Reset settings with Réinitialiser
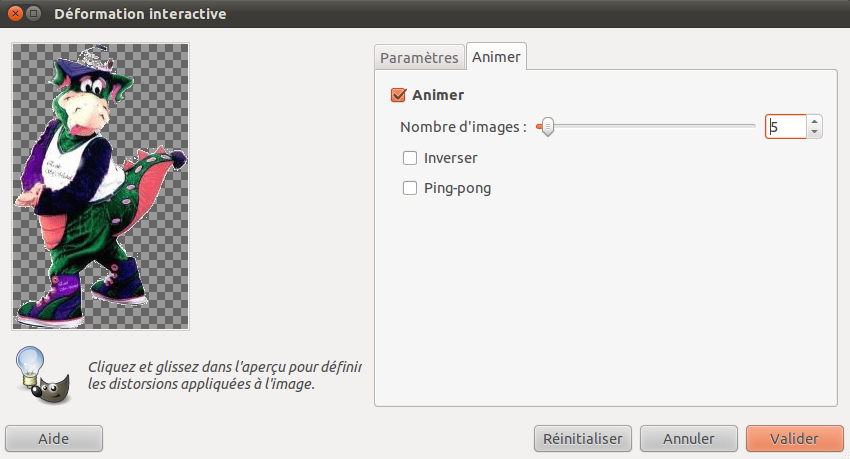 [x=583, y=438]
